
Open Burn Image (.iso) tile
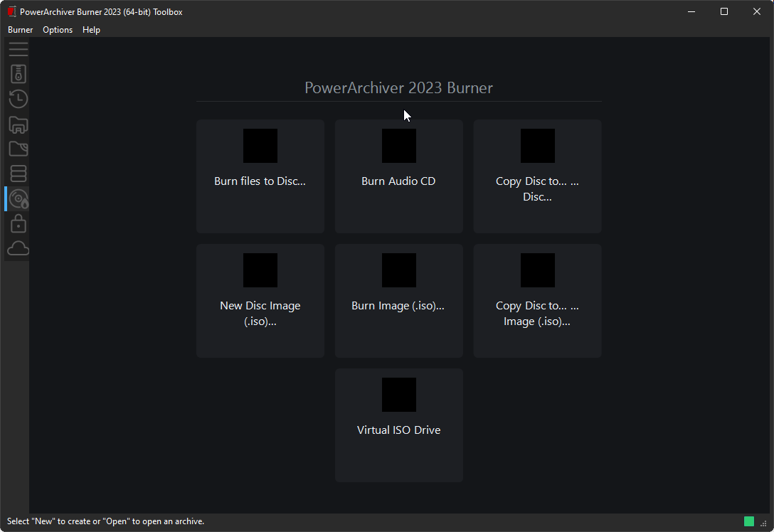coord(399,301)
